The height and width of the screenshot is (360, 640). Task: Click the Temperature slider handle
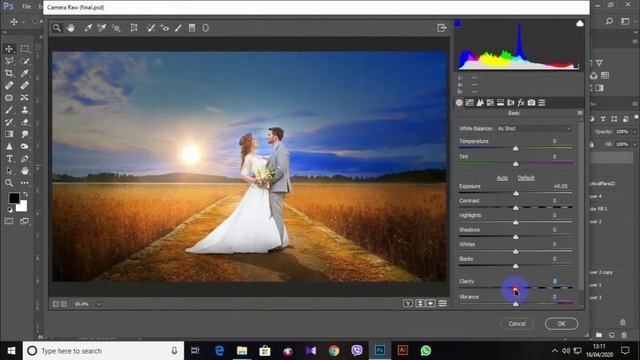(516, 149)
